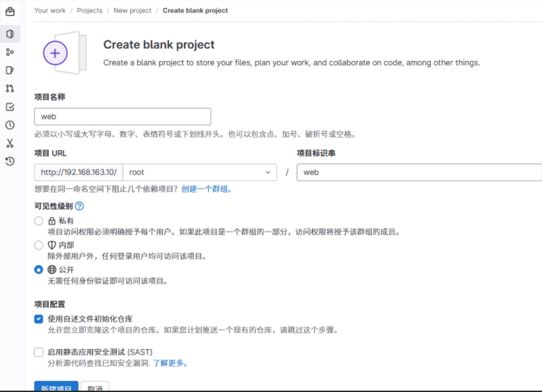
Task: Open the Activity history icon in sidebar
Action: (x=10, y=161)
